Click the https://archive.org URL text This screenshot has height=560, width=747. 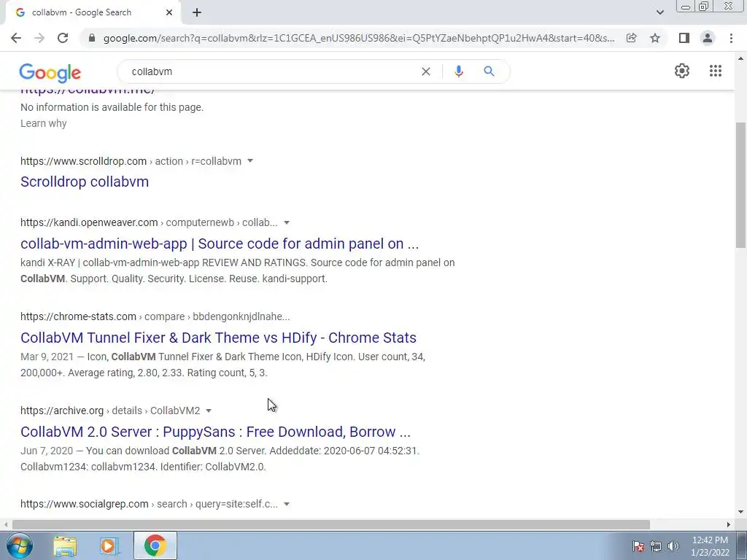[x=62, y=411]
